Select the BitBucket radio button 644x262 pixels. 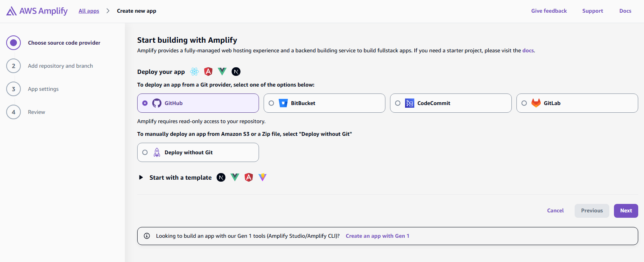[x=271, y=103]
